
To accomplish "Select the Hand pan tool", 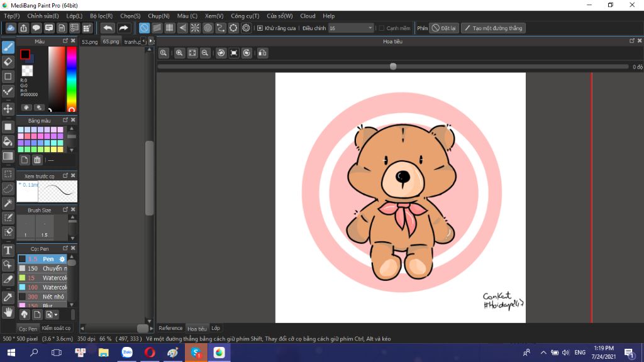I will click(8, 312).
